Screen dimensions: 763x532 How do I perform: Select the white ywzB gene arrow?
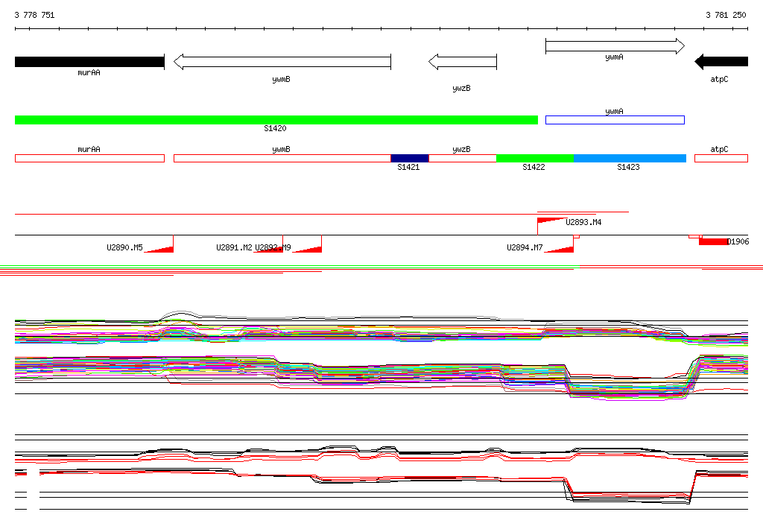point(463,62)
